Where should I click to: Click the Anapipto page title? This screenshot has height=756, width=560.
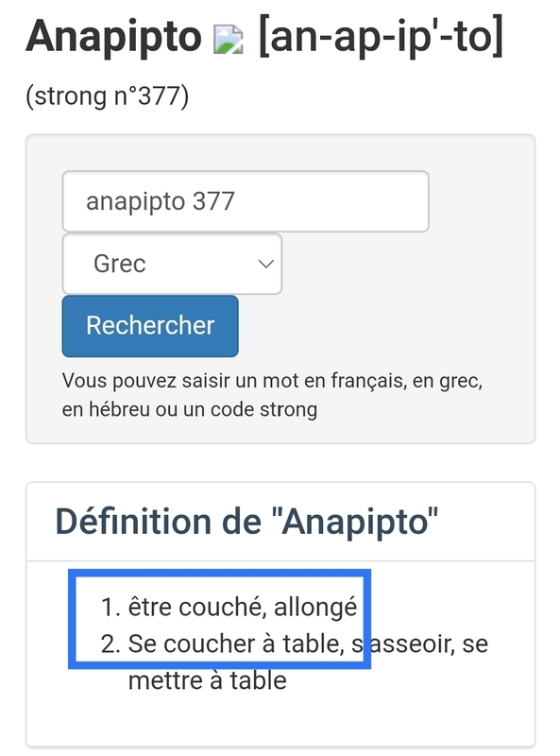pos(113,38)
